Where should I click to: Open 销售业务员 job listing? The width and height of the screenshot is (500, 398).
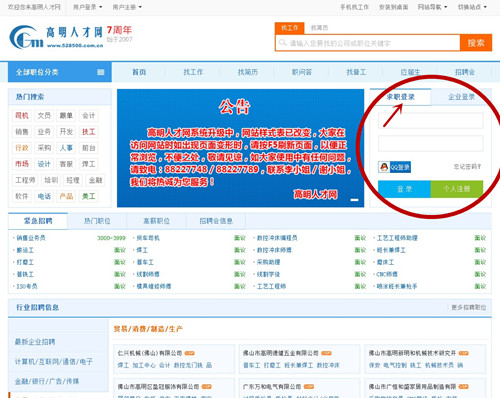tap(31, 238)
